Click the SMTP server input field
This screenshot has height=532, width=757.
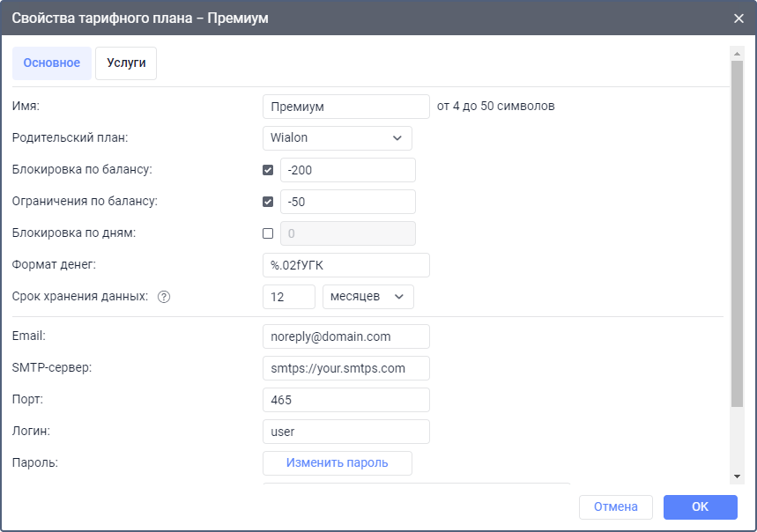point(345,368)
